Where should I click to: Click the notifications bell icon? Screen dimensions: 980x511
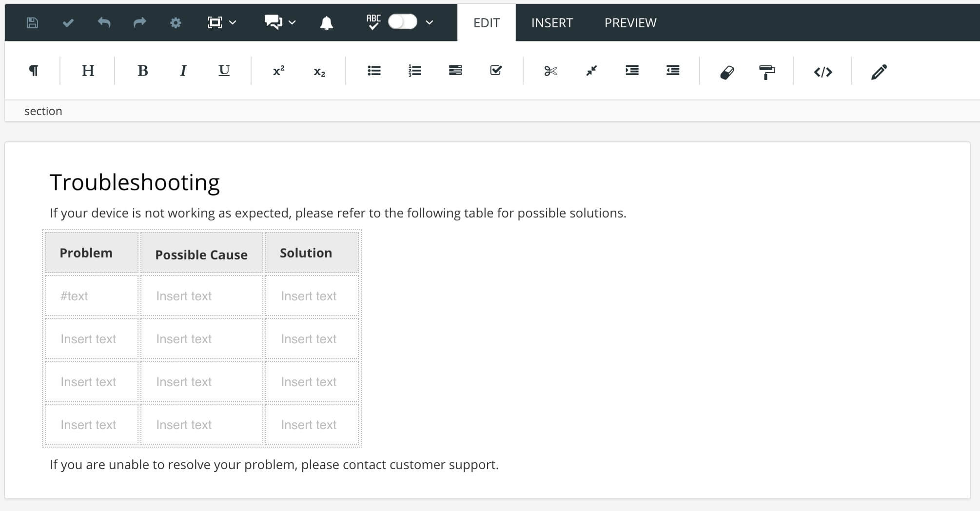coord(327,22)
